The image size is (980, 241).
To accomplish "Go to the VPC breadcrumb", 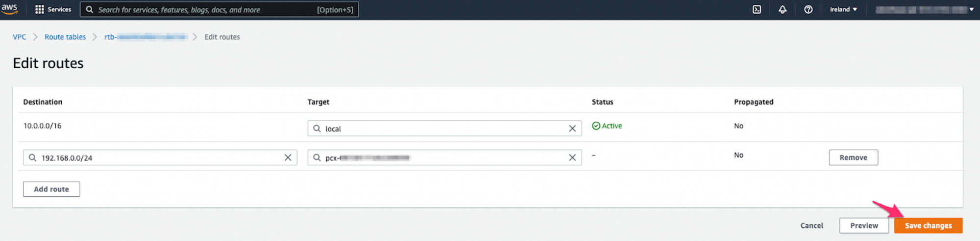I will (x=20, y=37).
